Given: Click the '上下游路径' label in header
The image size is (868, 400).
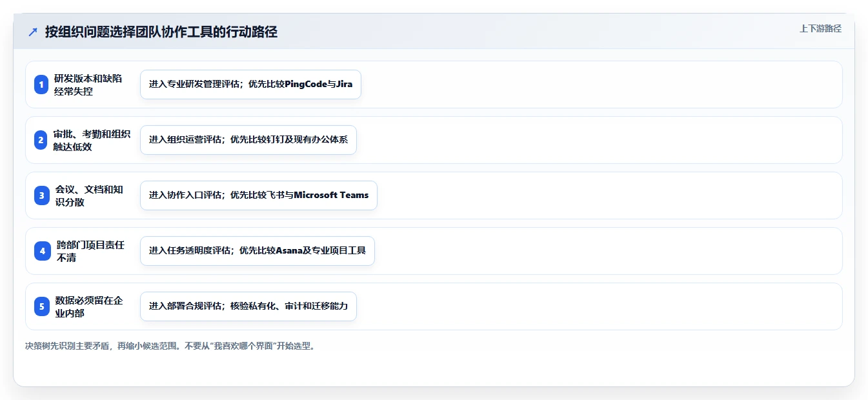Looking at the screenshot, I should click(x=820, y=28).
